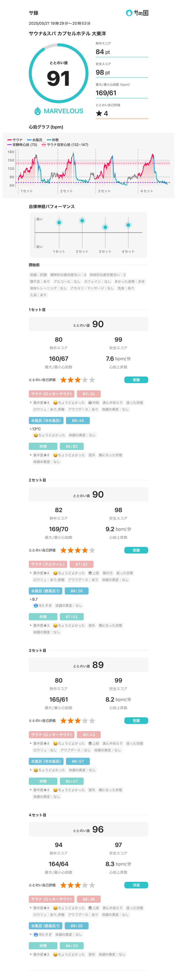Click the サウナ目安心拍 (132~147) legend entry

pyautogui.click(x=65, y=145)
